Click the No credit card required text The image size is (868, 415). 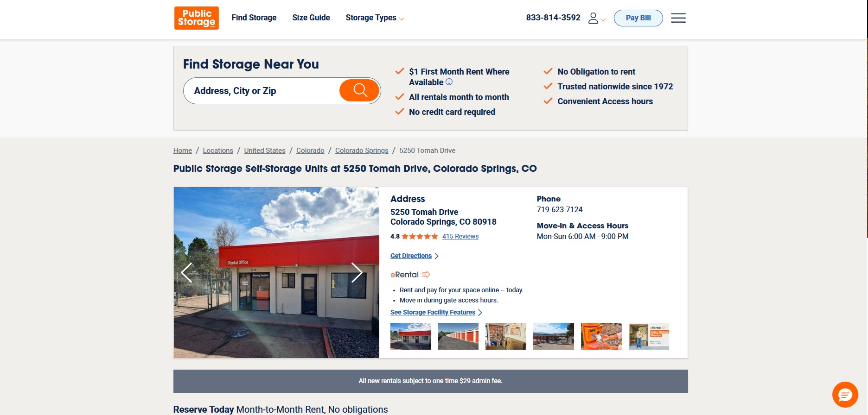tap(452, 112)
